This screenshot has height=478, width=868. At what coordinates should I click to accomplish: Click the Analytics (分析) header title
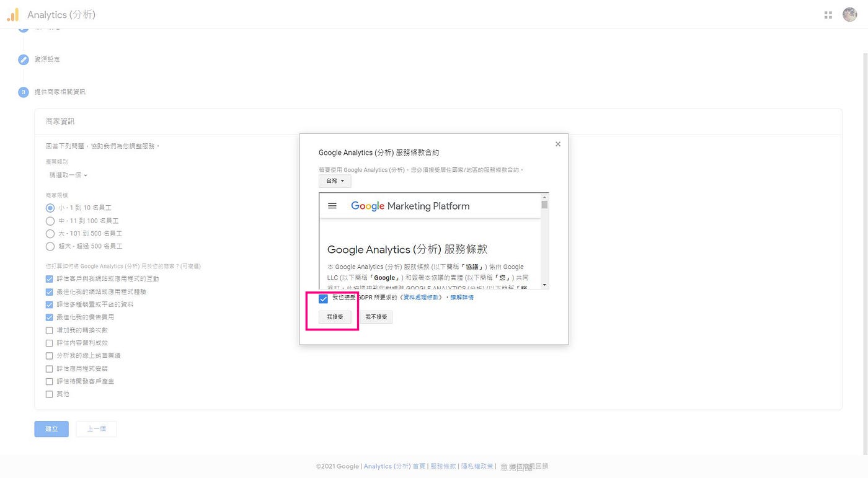coord(61,14)
